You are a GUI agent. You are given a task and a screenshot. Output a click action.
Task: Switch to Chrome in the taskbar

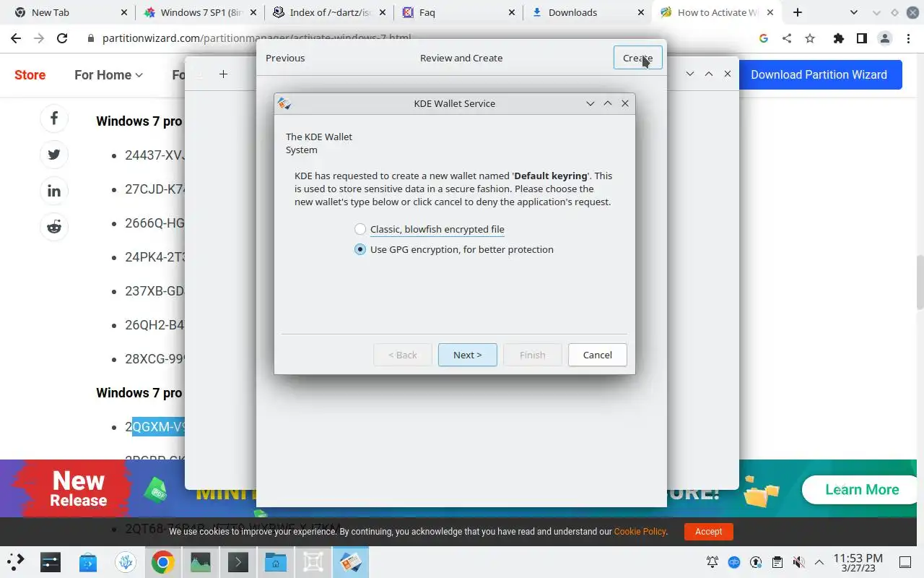[x=163, y=561]
